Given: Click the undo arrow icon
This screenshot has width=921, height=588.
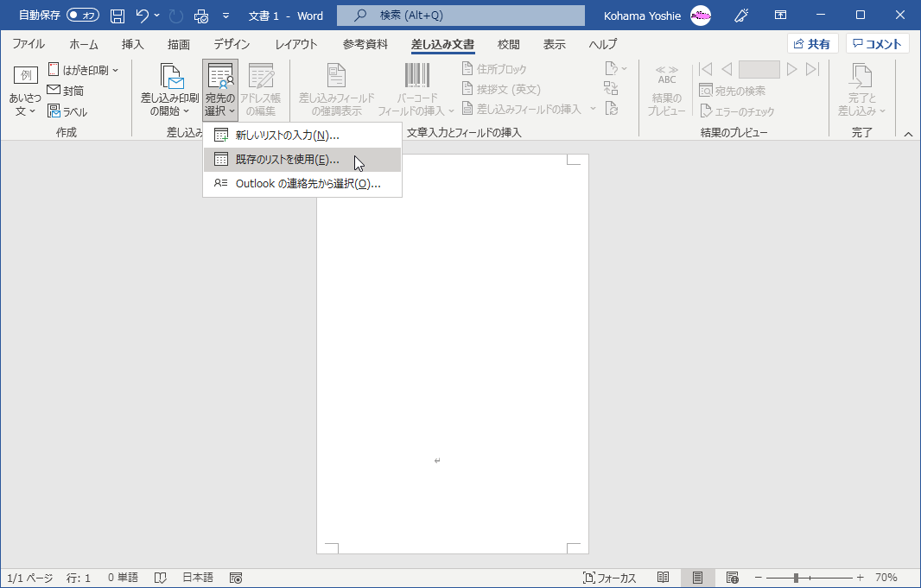Looking at the screenshot, I should tap(143, 16).
